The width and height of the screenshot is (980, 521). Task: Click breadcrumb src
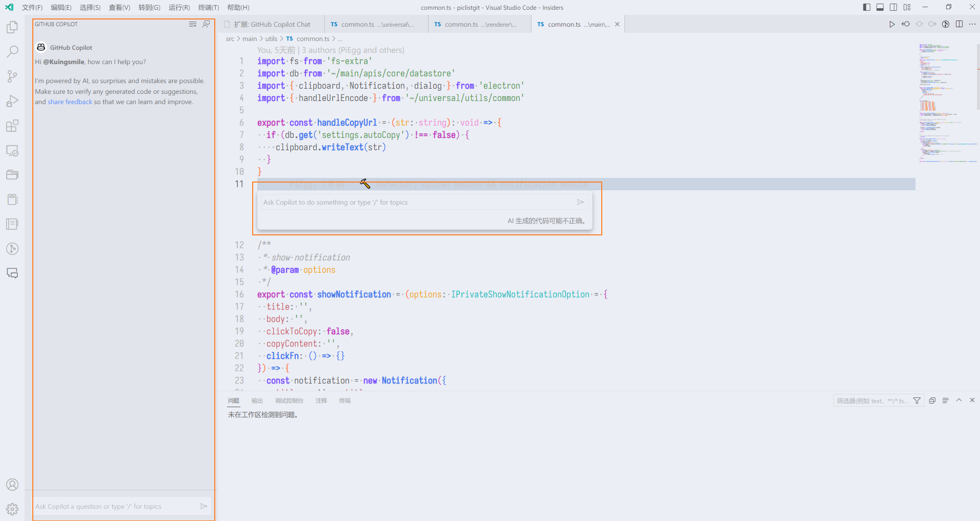click(230, 38)
